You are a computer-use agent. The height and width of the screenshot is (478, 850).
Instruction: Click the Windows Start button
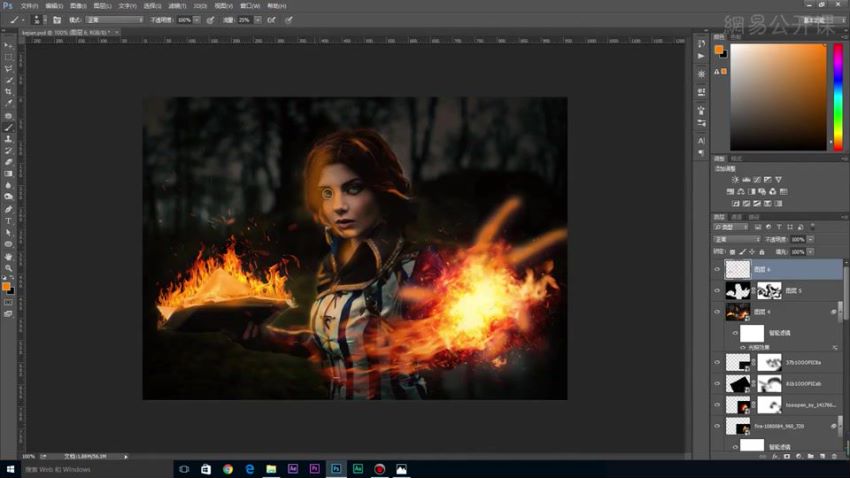(x=10, y=469)
